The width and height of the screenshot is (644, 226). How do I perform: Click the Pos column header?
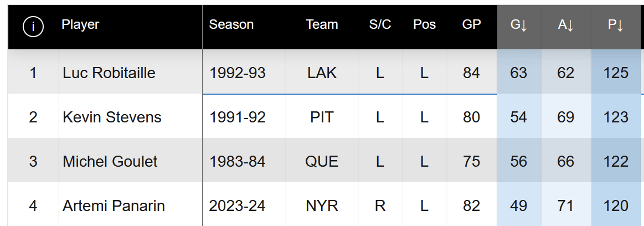tap(424, 24)
